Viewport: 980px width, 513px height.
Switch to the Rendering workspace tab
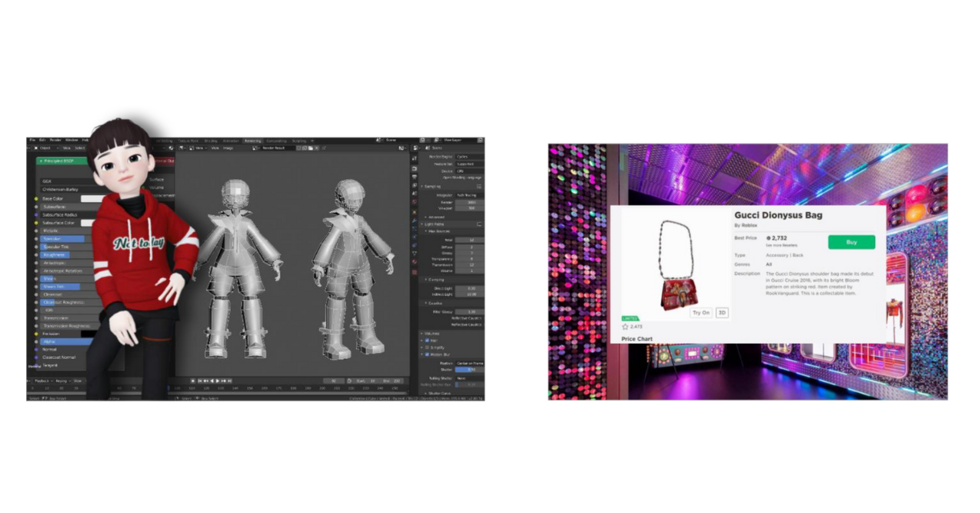coord(253,140)
